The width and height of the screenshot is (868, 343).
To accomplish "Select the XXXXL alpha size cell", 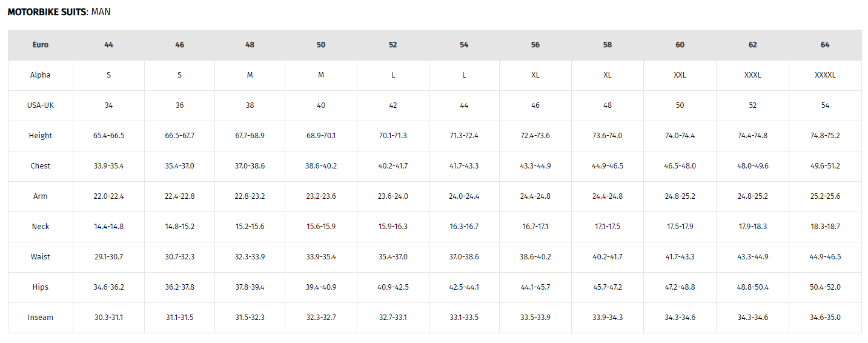I will [825, 75].
